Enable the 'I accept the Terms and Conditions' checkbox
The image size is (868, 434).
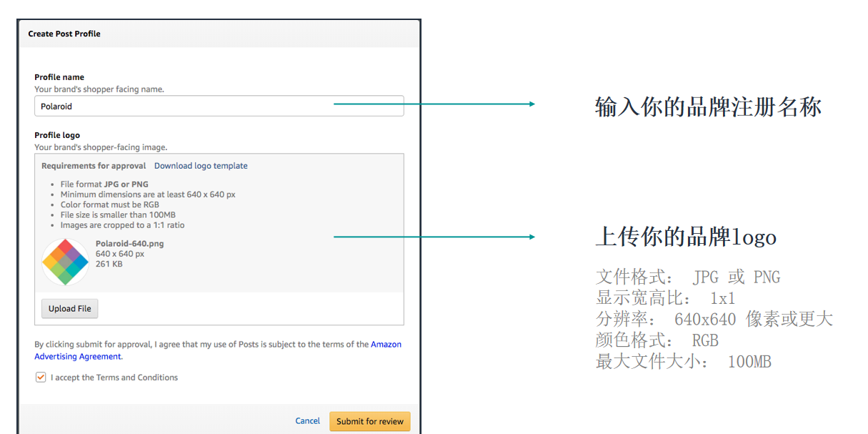pos(40,377)
